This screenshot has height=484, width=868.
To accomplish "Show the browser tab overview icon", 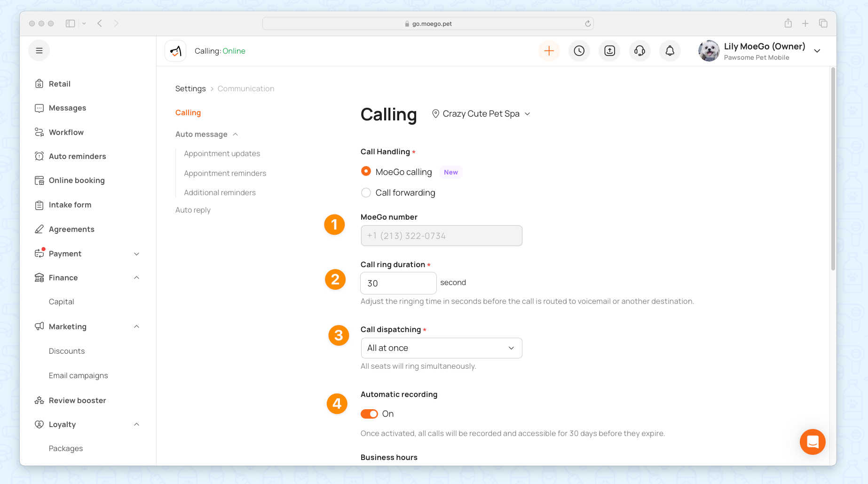I will click(x=823, y=24).
